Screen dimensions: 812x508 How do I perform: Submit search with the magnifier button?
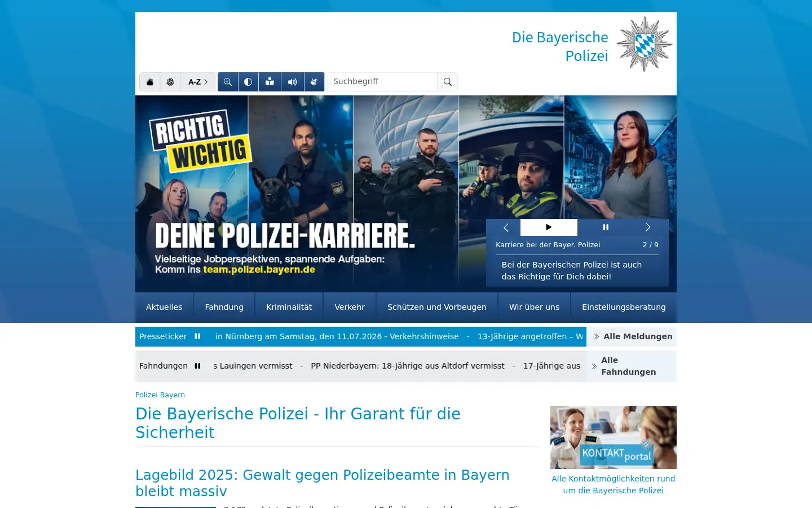point(448,82)
